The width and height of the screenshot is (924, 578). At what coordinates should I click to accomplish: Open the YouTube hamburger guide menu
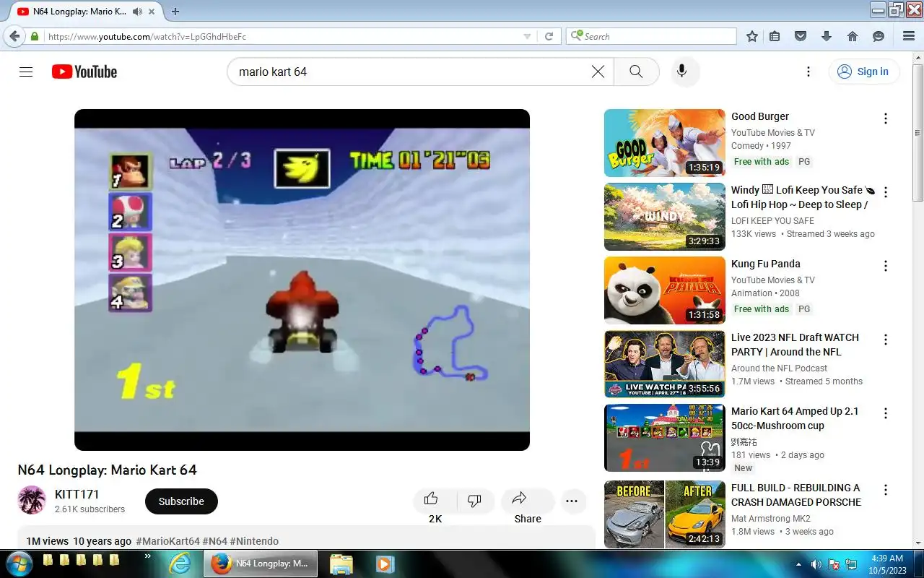click(x=26, y=72)
